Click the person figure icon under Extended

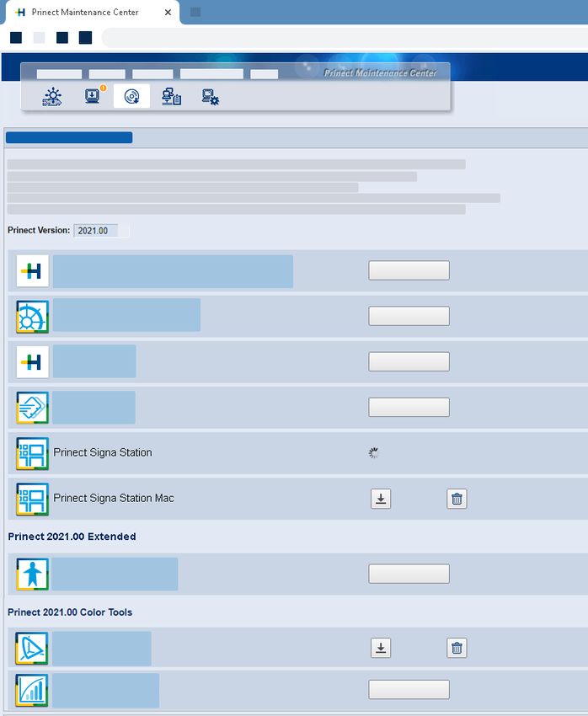point(32,574)
